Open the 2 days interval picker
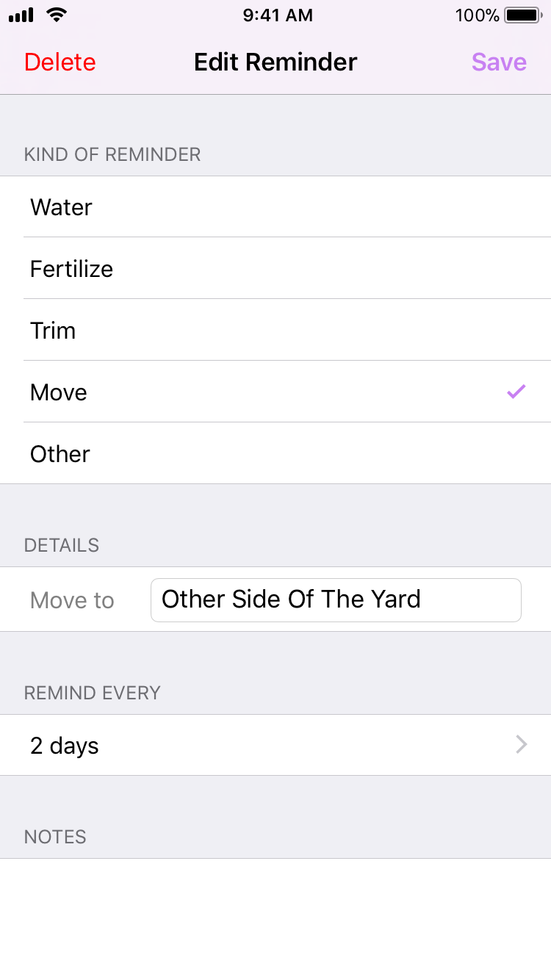551x980 pixels. (x=275, y=745)
